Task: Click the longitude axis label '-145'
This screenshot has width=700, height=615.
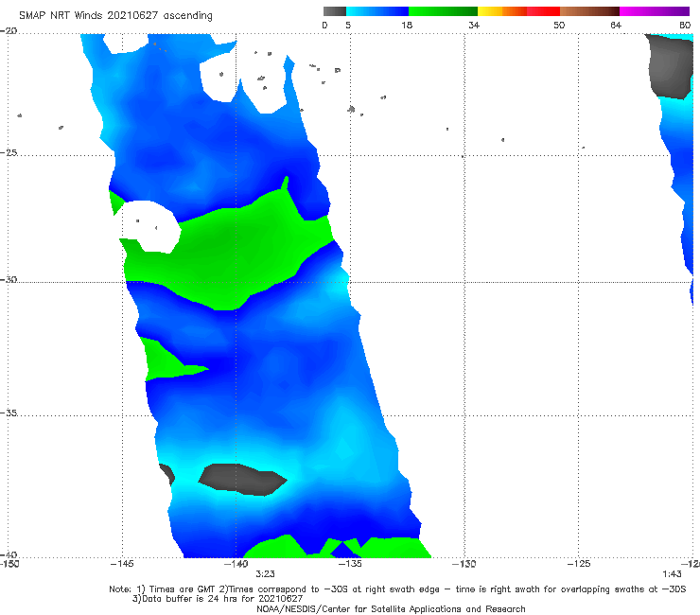Action: coord(122,564)
